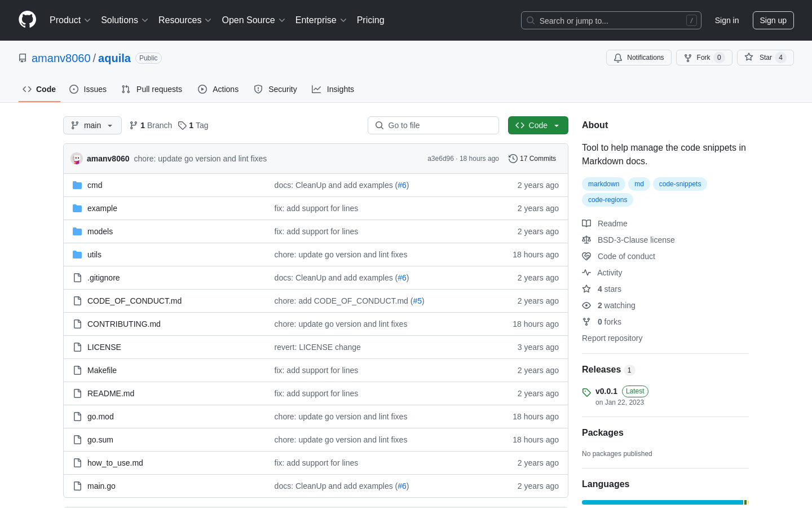
Task: Click the Makefile file icon
Action: [77, 370]
